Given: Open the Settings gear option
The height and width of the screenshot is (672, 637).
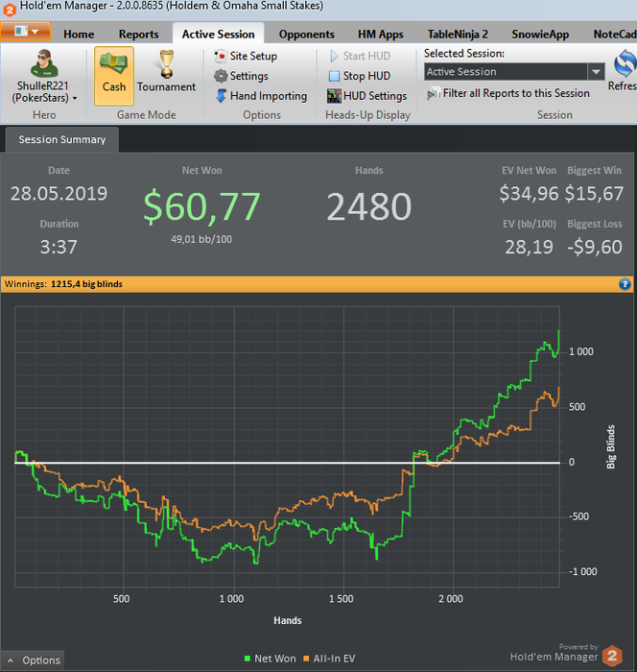Looking at the screenshot, I should (x=241, y=76).
